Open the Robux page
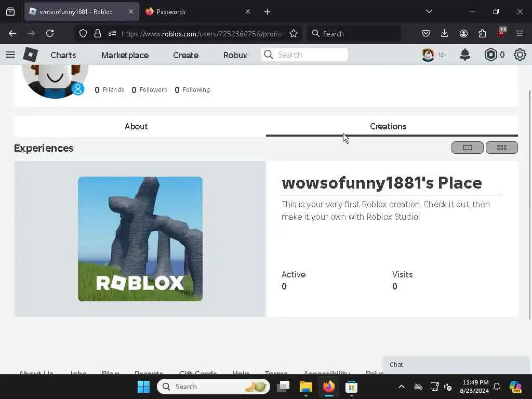This screenshot has width=532, height=399. coord(235,55)
